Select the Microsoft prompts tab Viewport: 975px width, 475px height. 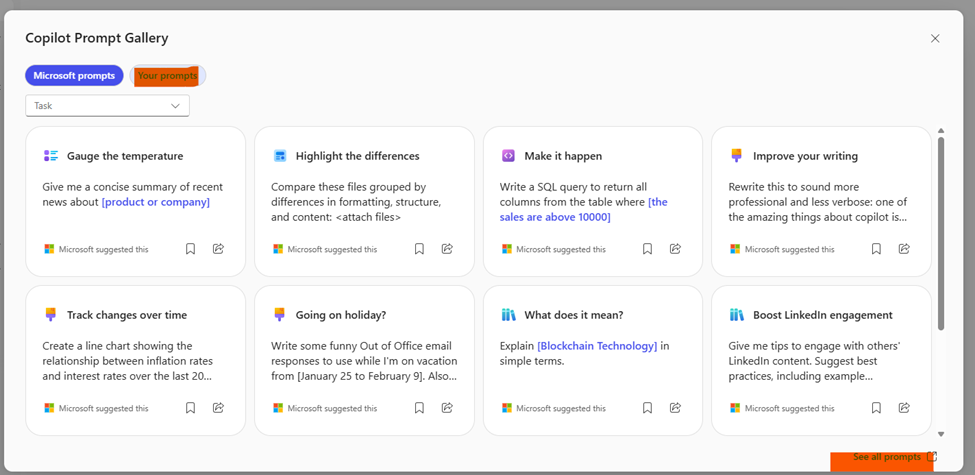coord(74,76)
